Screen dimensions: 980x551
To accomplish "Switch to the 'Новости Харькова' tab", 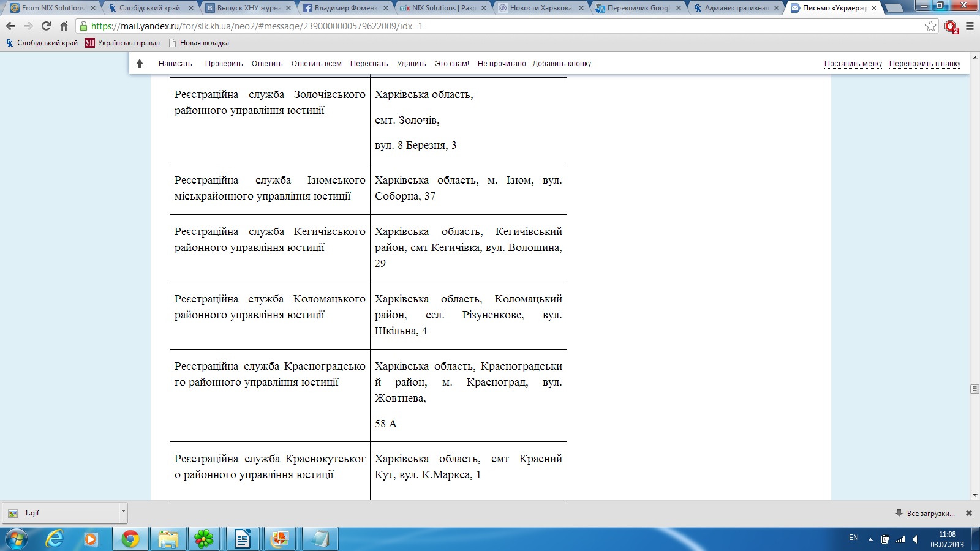I will pos(540,8).
